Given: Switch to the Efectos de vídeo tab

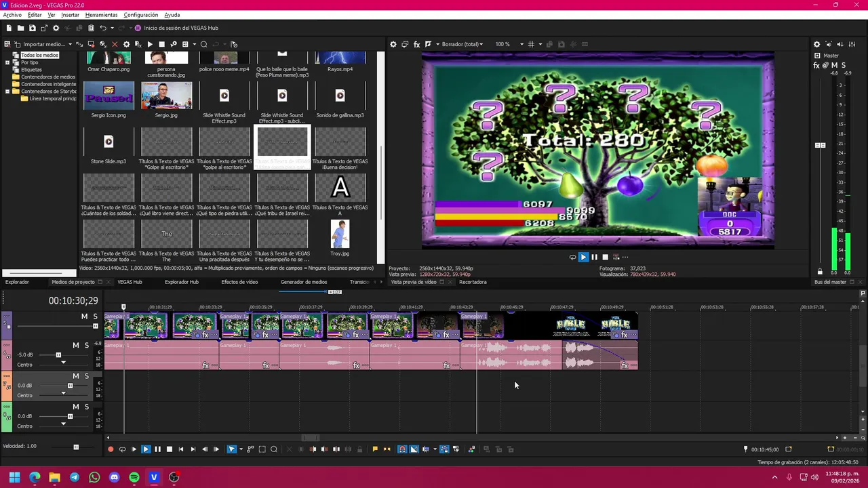Looking at the screenshot, I should (x=239, y=282).
